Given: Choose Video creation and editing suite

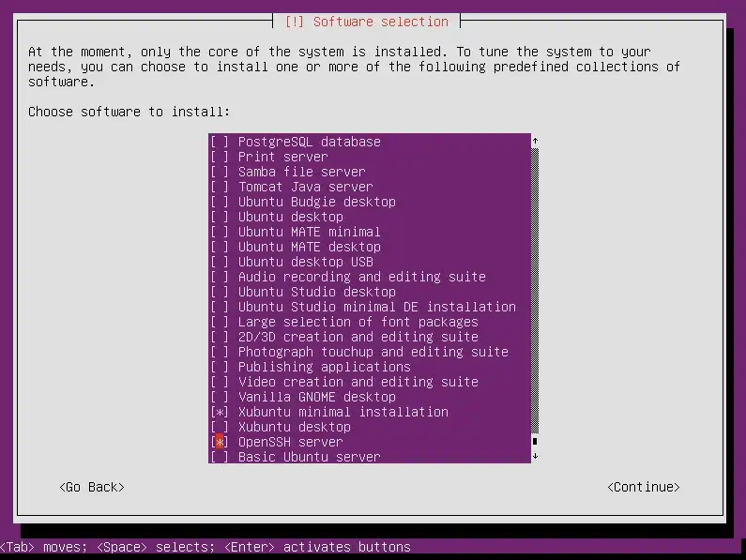Looking at the screenshot, I should 358,382.
